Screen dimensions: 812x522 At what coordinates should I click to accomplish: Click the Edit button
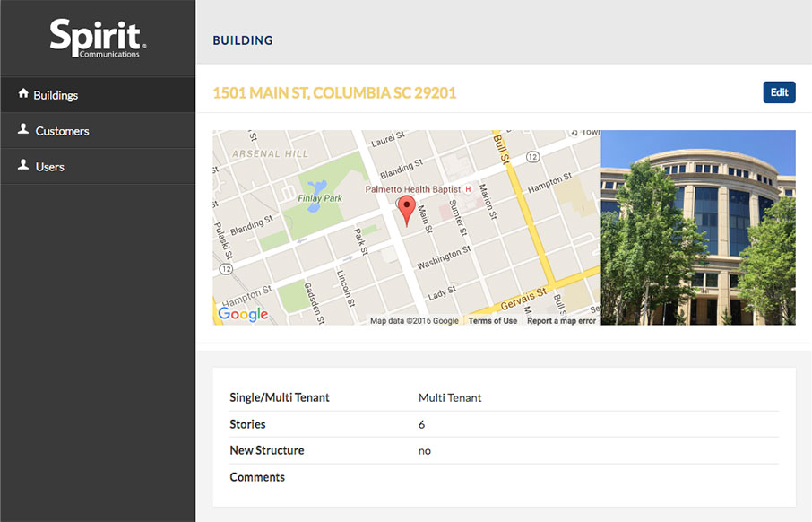click(780, 92)
